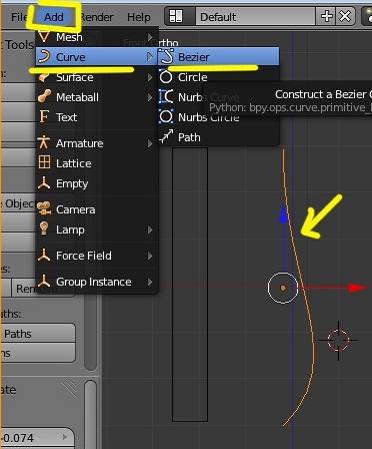372x449 pixels.
Task: Click the Nurbs Curve icon
Action: (166, 97)
